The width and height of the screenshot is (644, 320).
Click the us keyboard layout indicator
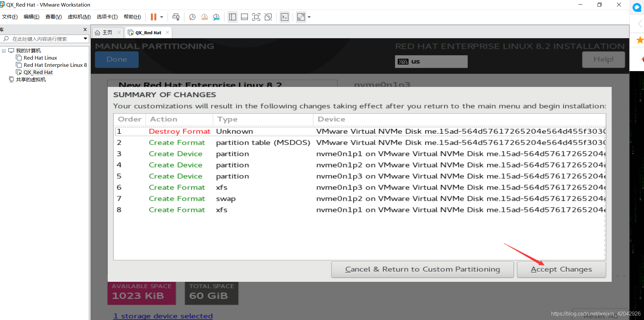click(431, 62)
